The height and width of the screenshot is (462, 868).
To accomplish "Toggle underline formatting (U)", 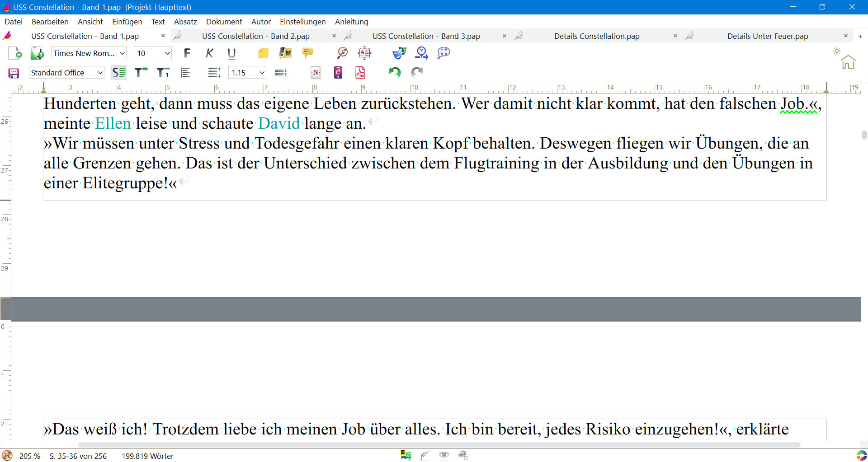I will (231, 53).
